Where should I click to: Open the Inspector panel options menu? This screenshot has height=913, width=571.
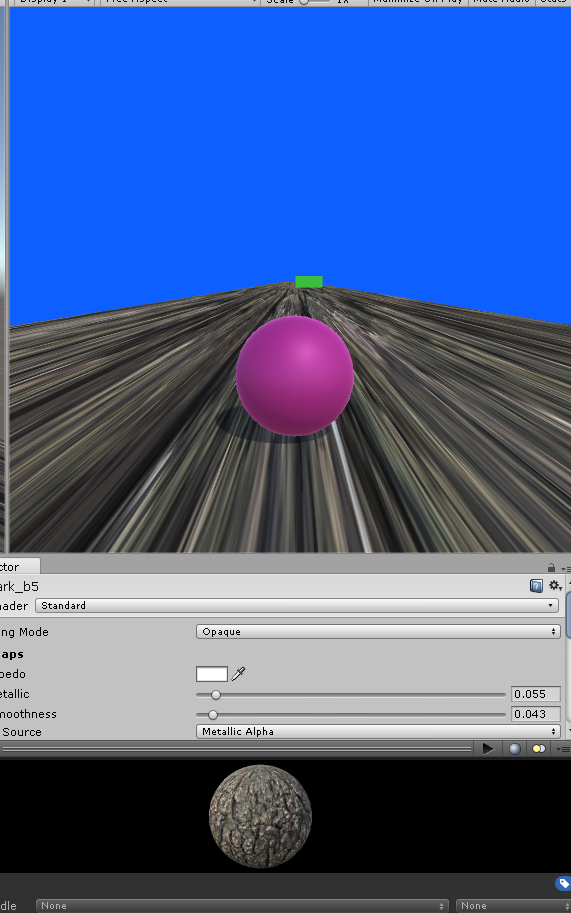pos(565,568)
